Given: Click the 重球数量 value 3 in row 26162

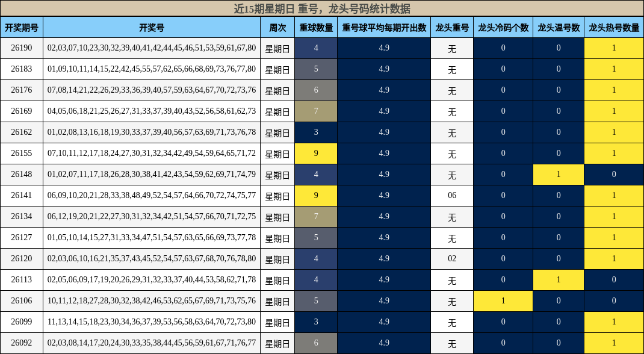Looking at the screenshot, I should click(316, 132).
